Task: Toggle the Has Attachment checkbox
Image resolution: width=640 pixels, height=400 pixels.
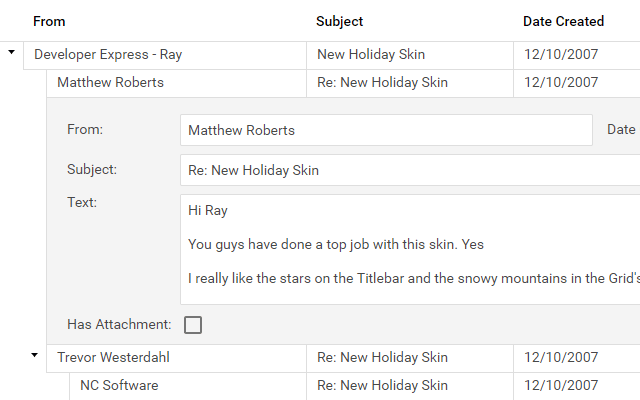Action: coord(193,325)
